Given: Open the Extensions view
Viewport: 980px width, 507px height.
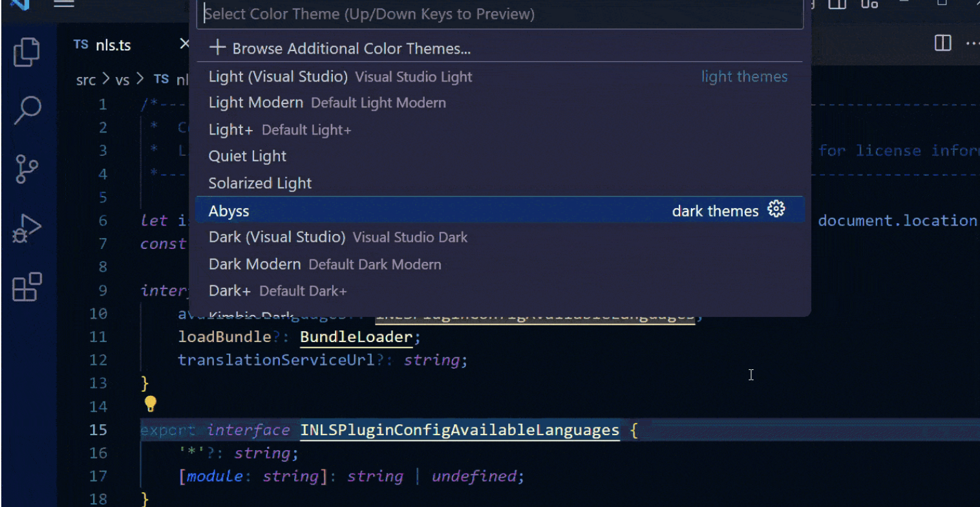Looking at the screenshot, I should [27, 286].
